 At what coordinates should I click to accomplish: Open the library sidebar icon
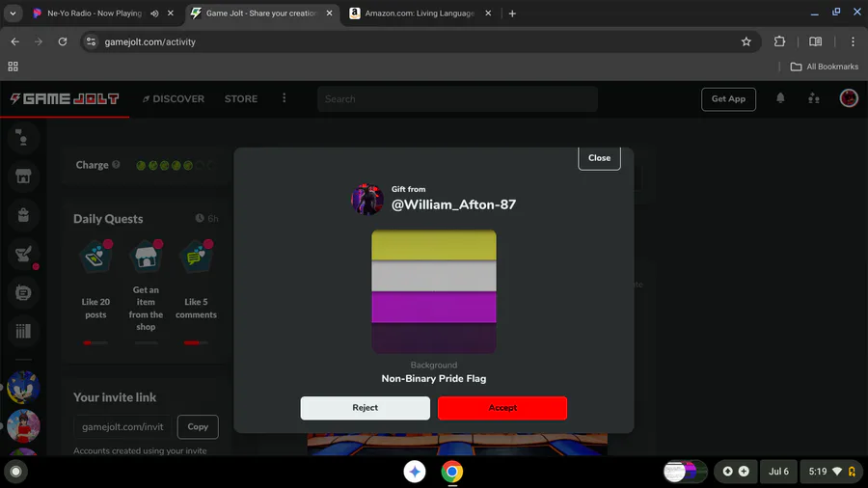click(23, 331)
